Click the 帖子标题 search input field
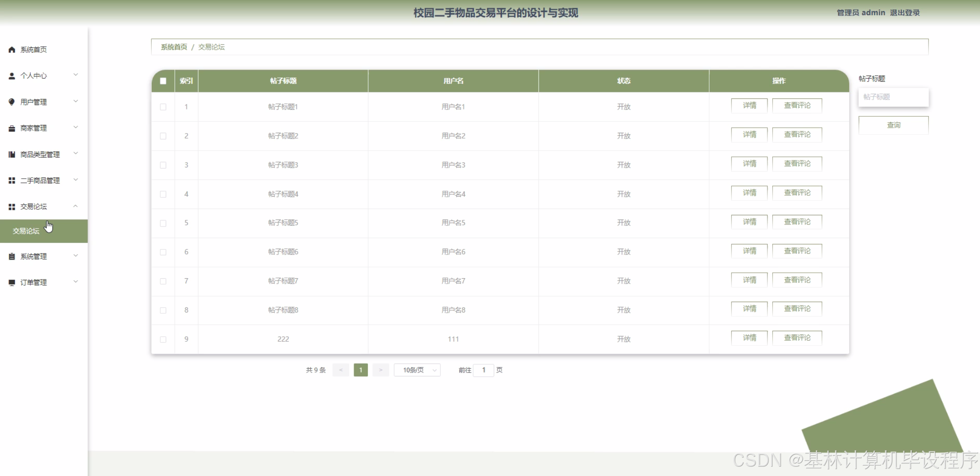Screen dimensions: 980x476 tap(893, 97)
